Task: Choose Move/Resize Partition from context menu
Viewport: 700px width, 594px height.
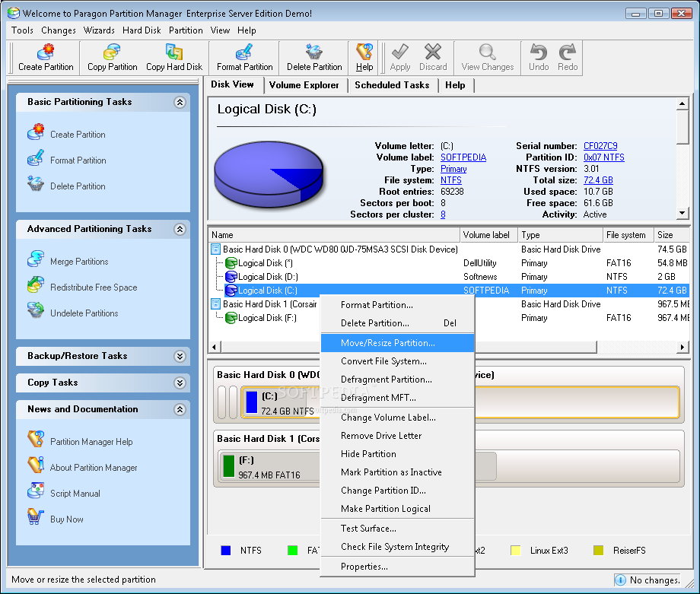Action: coord(397,343)
